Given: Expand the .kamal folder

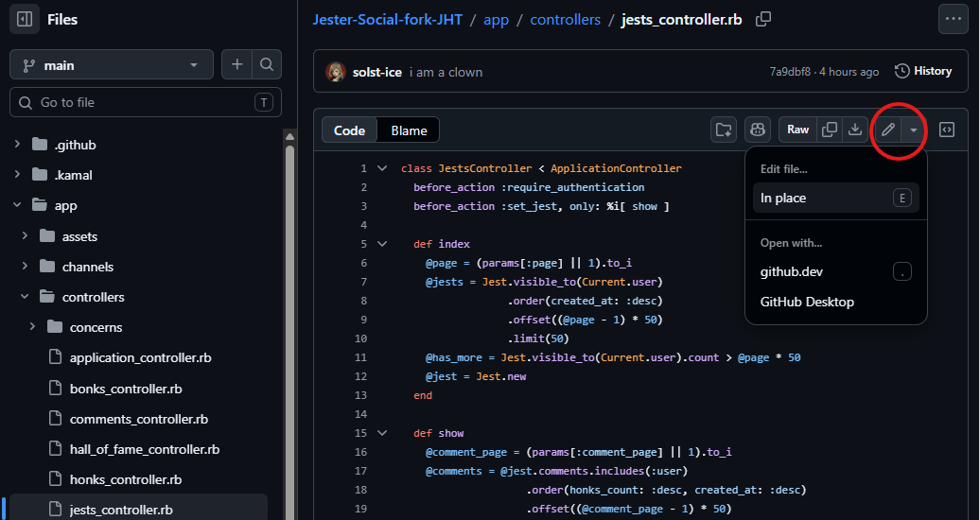Looking at the screenshot, I should tap(17, 174).
